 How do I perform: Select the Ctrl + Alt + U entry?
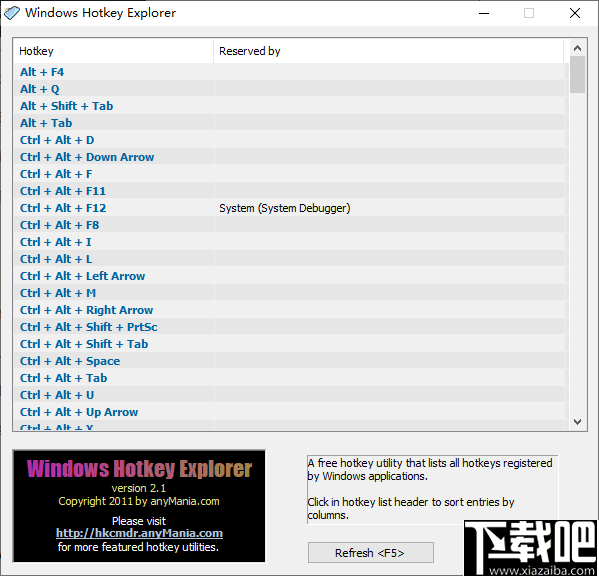tap(291, 395)
